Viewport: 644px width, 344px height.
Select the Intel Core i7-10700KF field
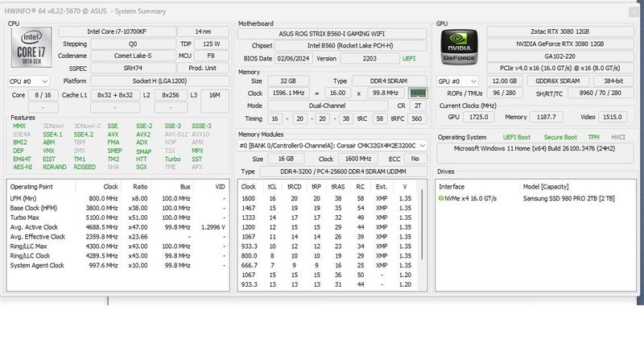coord(117,31)
